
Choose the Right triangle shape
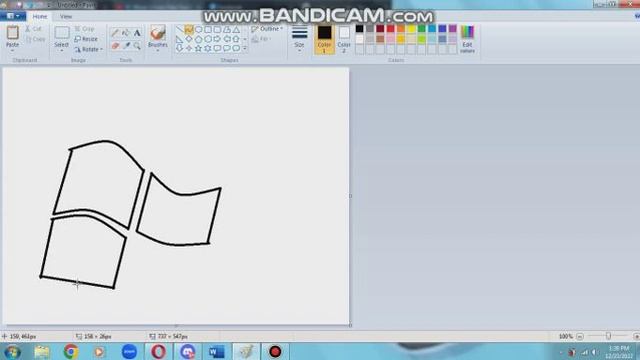[x=179, y=39]
